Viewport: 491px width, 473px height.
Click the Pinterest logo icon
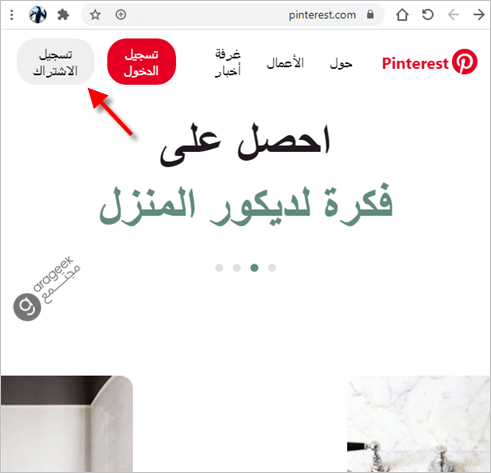click(465, 62)
